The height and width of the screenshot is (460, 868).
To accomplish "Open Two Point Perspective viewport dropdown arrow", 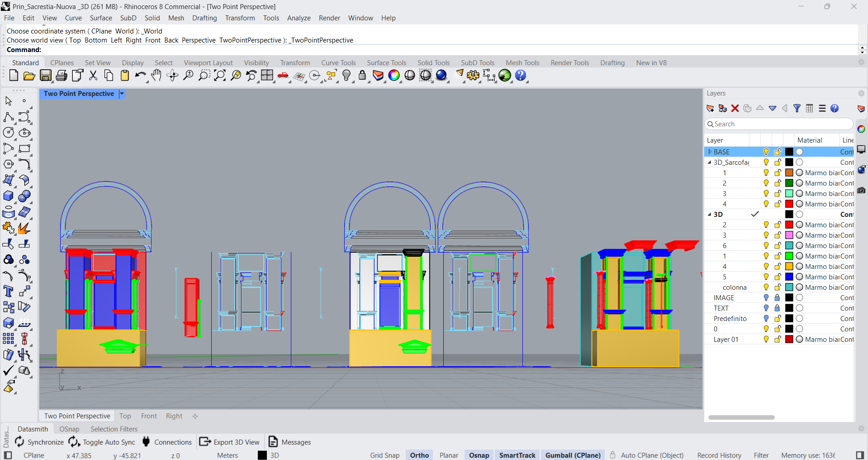I will 122,94.
